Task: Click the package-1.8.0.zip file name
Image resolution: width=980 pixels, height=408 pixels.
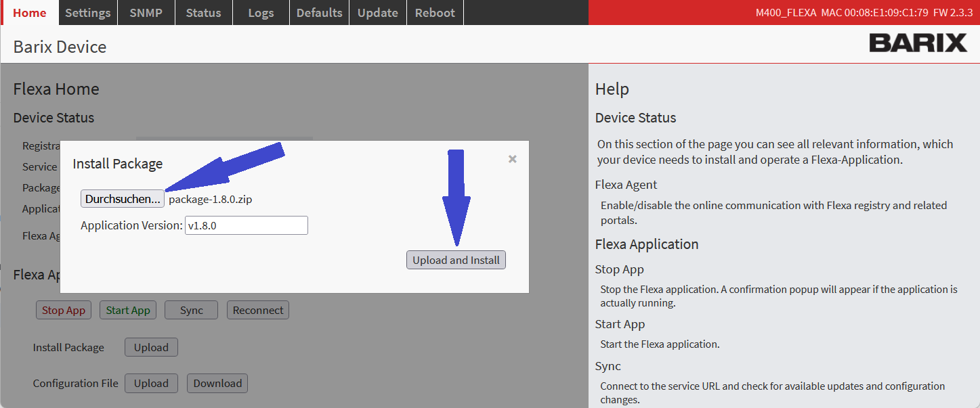Action: pos(211,199)
